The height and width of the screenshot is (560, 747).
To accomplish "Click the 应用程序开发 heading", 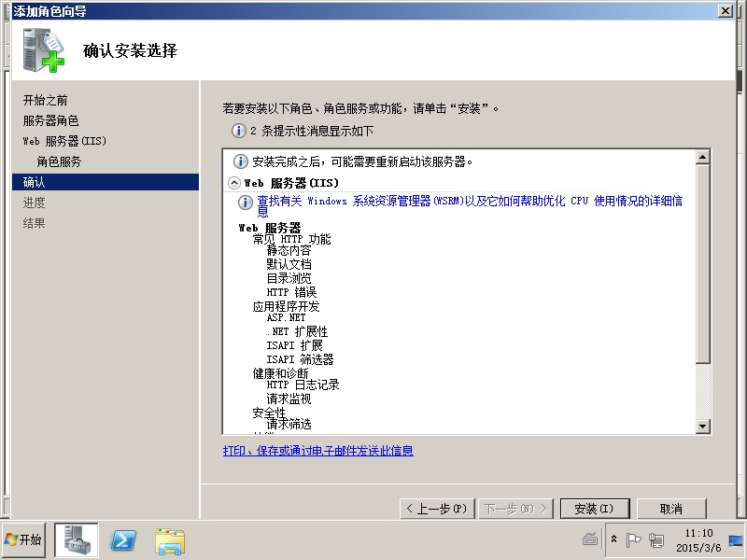I will point(286,306).
